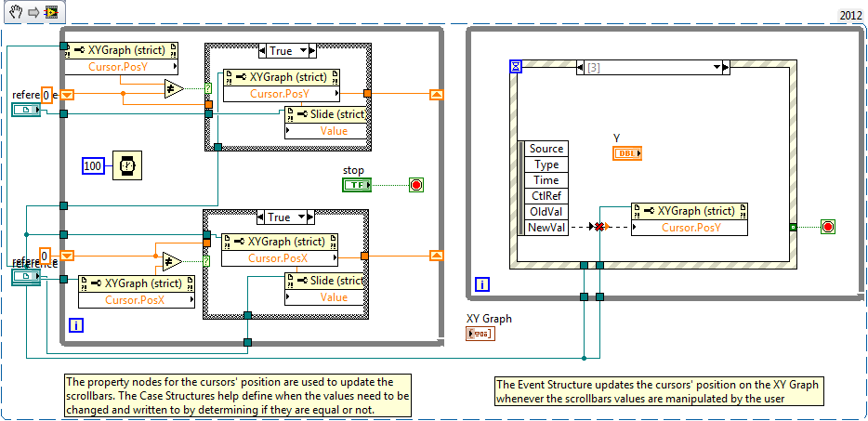Click the upper Not Equal comparison node
868x421 pixels.
[x=173, y=88]
